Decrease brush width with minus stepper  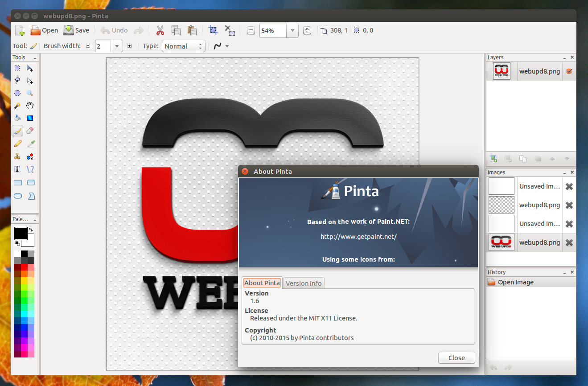pos(88,46)
